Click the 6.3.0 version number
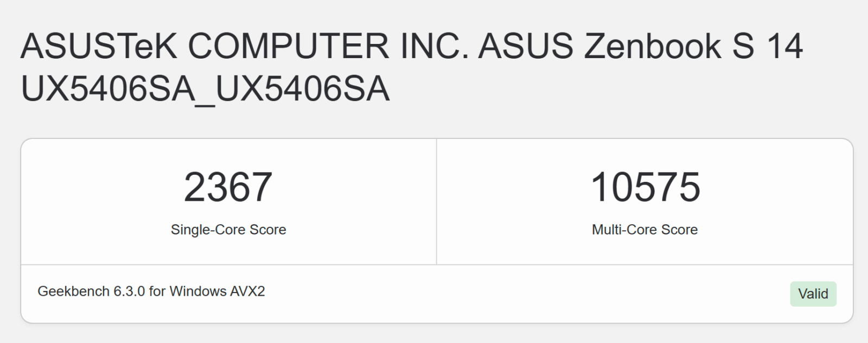Screen dimensions: 868x343 tap(129, 291)
